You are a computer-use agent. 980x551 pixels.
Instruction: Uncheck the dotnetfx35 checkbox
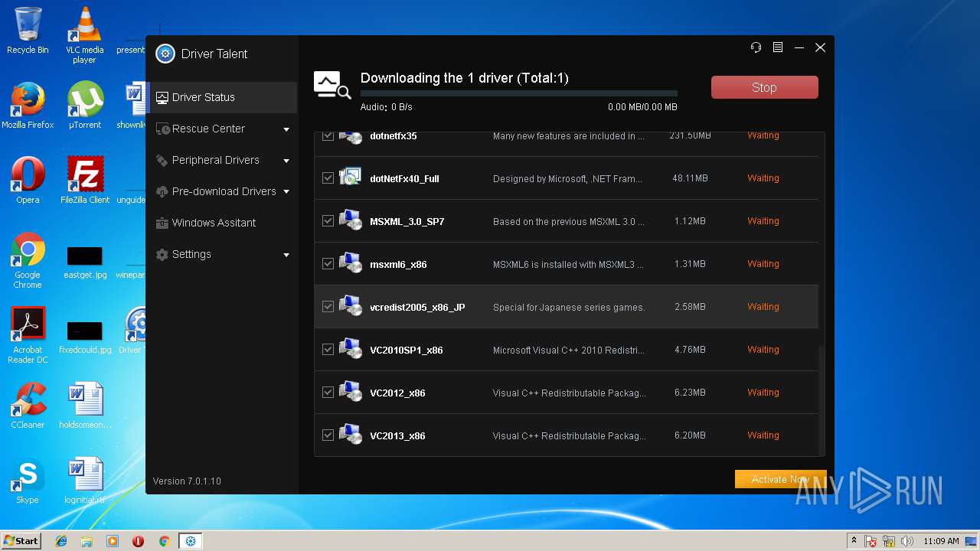pyautogui.click(x=328, y=135)
